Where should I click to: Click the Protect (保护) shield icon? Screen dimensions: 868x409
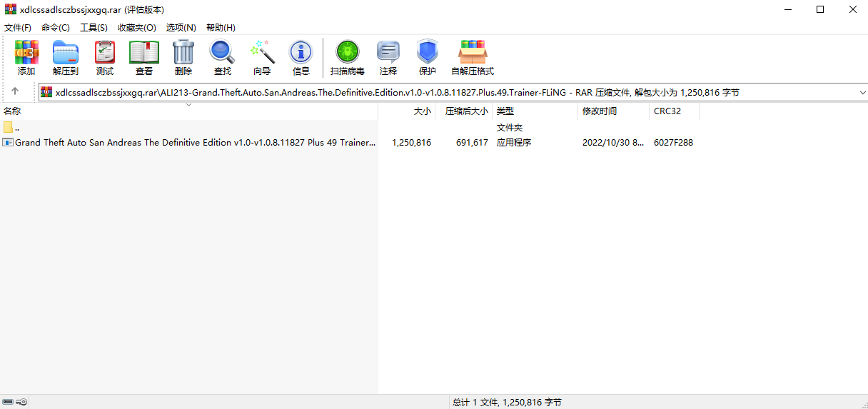tap(428, 58)
